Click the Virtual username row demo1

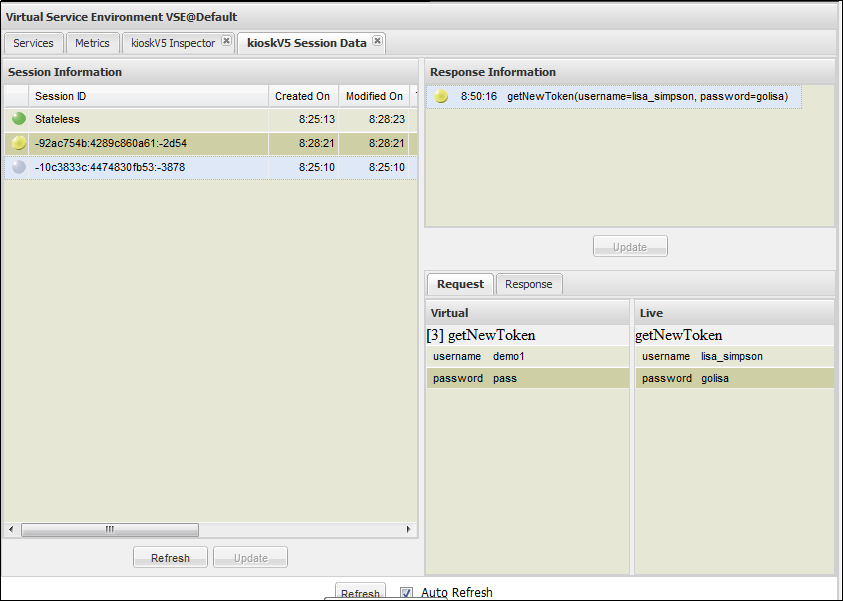pyautogui.click(x=527, y=356)
